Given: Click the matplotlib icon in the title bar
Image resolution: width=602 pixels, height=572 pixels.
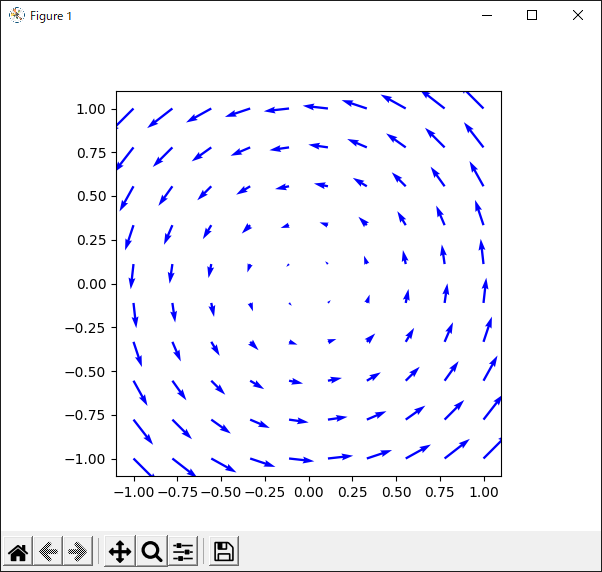Looking at the screenshot, I should [x=16, y=15].
